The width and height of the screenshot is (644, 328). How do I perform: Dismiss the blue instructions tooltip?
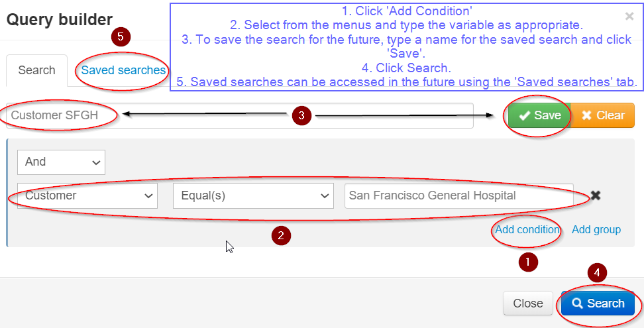(x=629, y=16)
